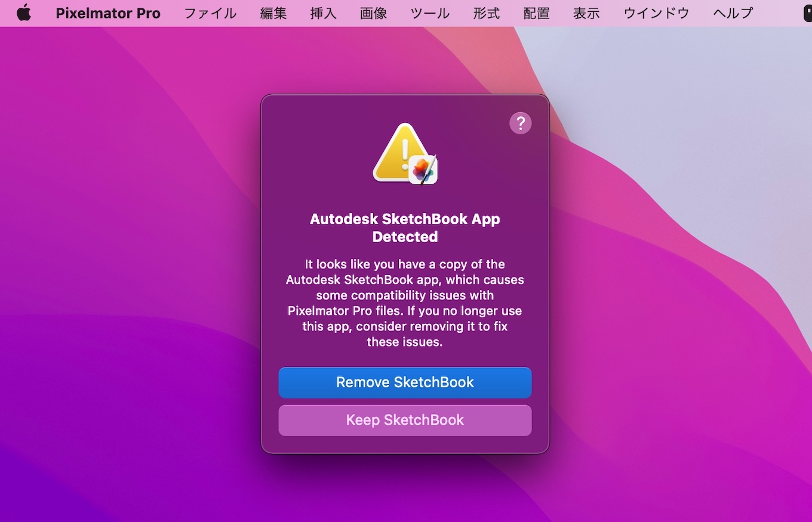Open the 挿入 menu
The width and height of the screenshot is (812, 522).
324,13
